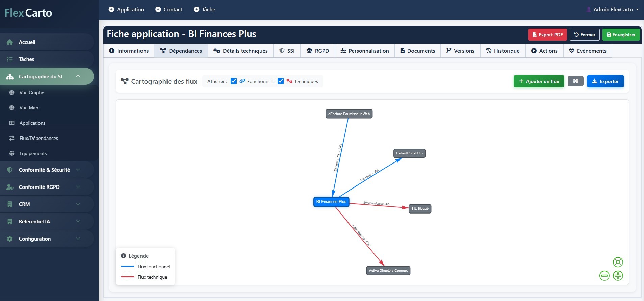Uncheck the Fonctionnels flows checkbox
This screenshot has height=301, width=644.
pyautogui.click(x=234, y=81)
